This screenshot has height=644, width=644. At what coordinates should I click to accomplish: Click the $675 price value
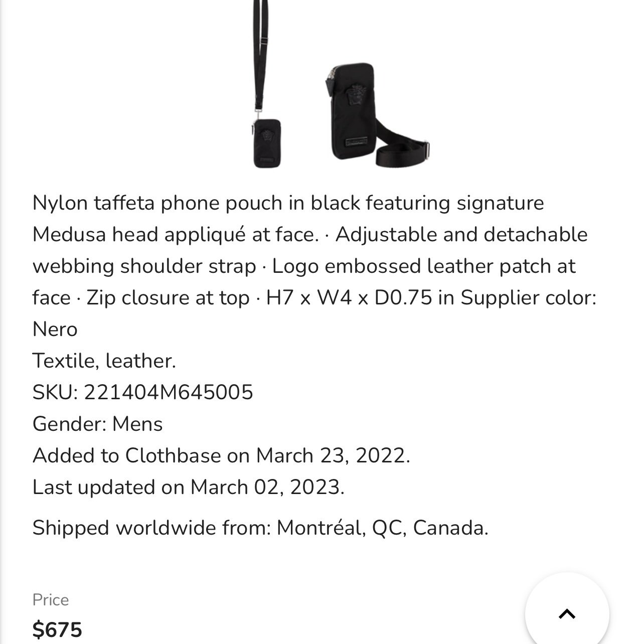tap(57, 629)
